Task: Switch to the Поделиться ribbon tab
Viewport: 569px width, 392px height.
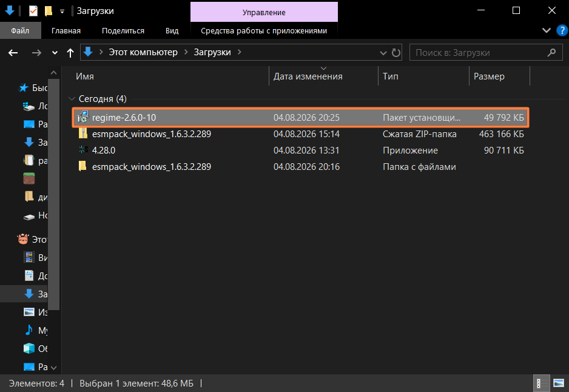Action: (x=123, y=31)
